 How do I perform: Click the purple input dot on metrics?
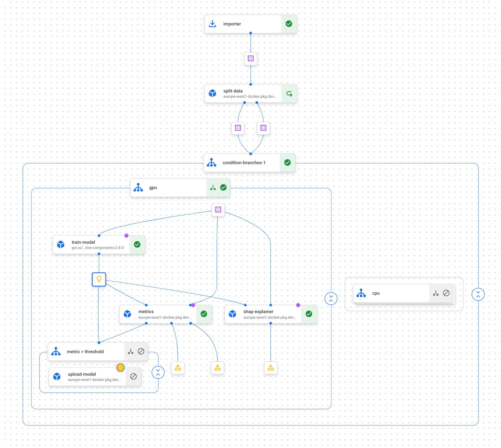point(193,305)
